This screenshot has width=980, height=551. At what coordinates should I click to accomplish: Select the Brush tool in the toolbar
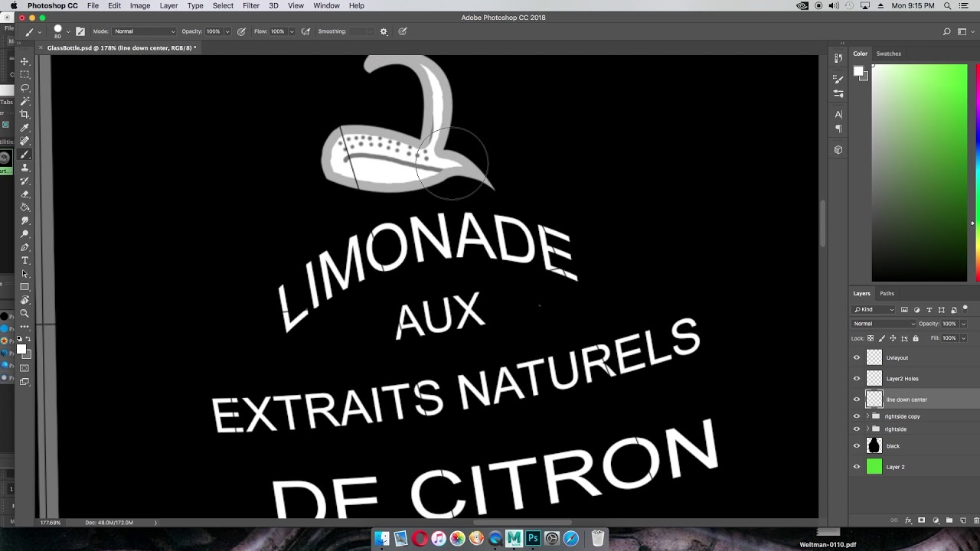click(x=24, y=154)
